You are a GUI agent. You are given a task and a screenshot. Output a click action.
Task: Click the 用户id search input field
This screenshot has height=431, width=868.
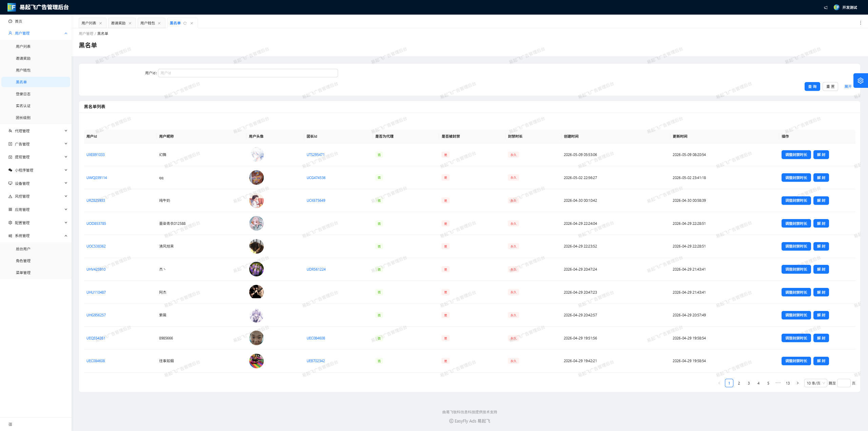[x=248, y=73]
